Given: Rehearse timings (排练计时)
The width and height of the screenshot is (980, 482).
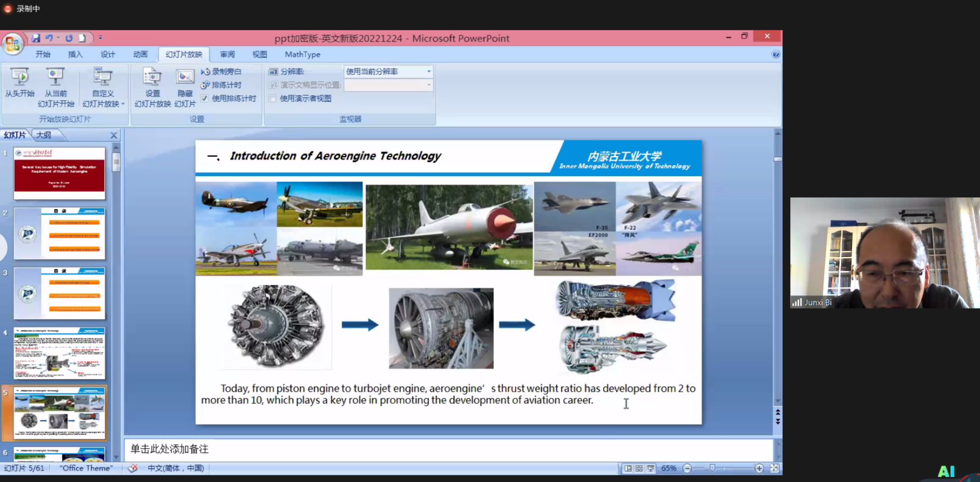Looking at the screenshot, I should (221, 85).
